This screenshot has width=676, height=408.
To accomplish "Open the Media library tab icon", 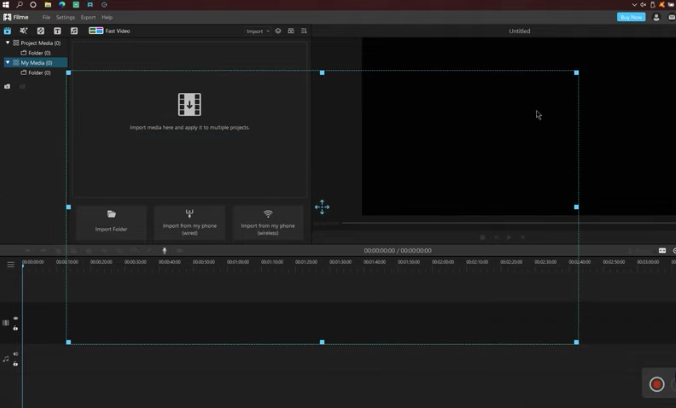I will pyautogui.click(x=7, y=31).
